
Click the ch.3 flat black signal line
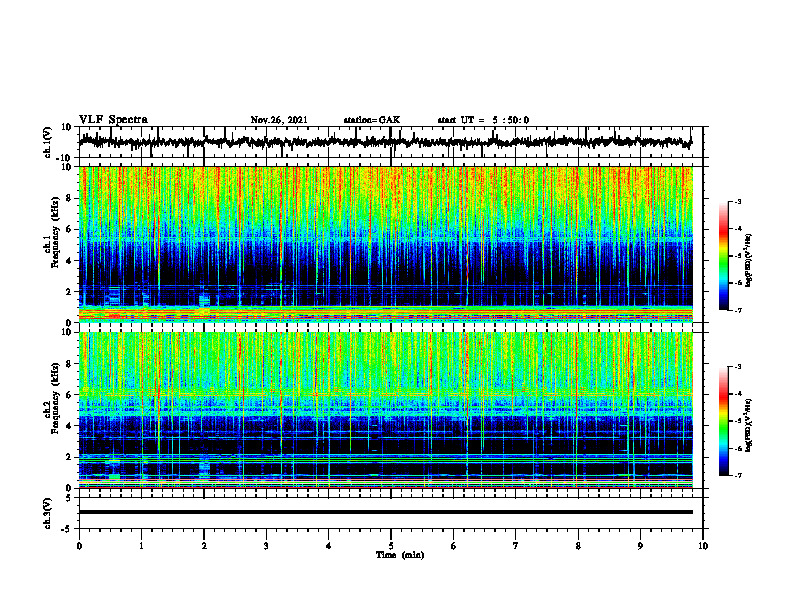[385, 512]
